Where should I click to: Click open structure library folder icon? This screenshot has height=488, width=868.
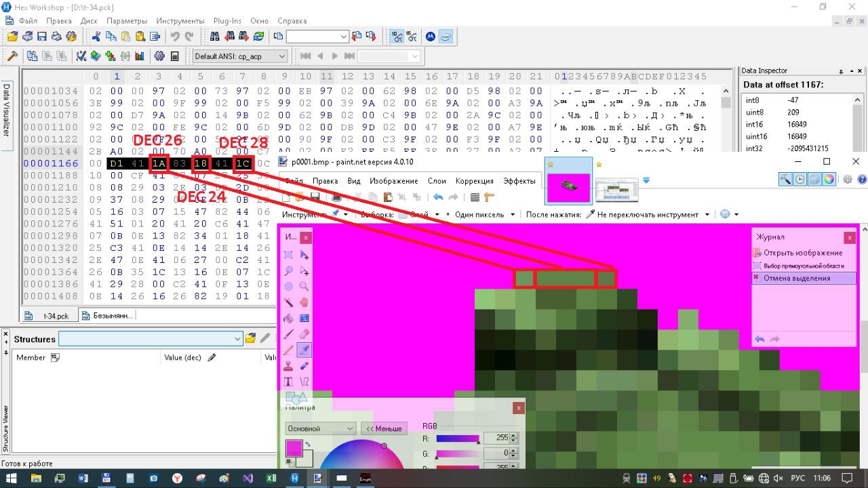(251, 338)
